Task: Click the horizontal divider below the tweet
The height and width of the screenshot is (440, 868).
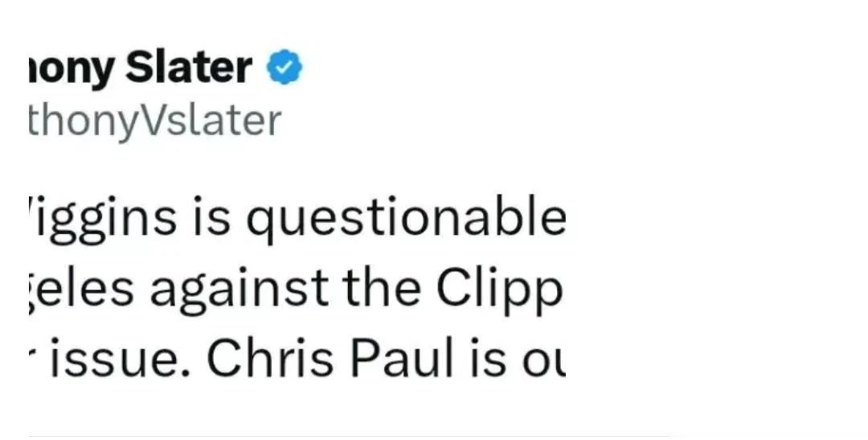Action: click(349, 437)
